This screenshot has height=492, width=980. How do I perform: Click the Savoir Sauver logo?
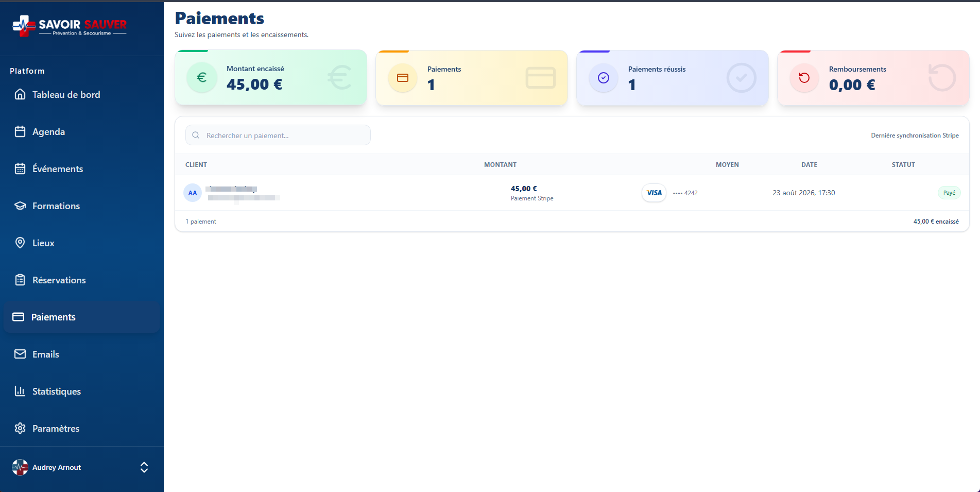pos(70,26)
